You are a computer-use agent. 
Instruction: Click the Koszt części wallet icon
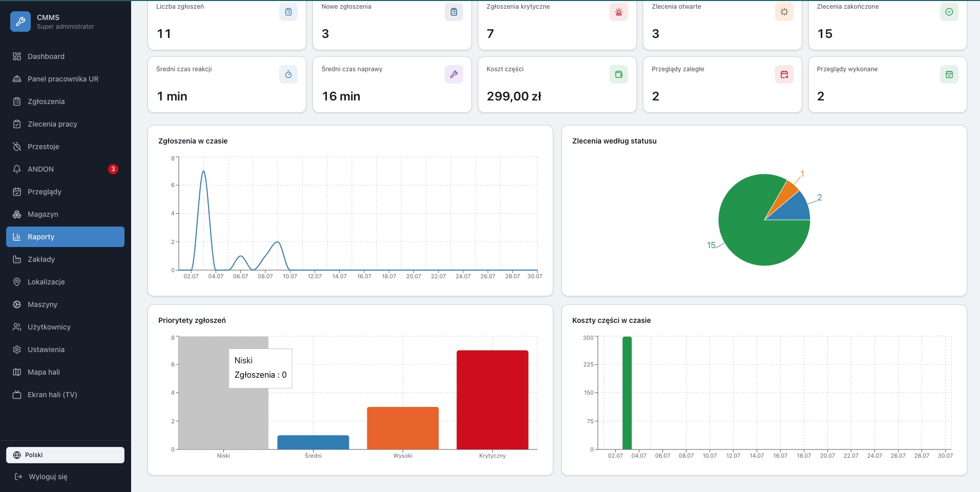pyautogui.click(x=619, y=74)
